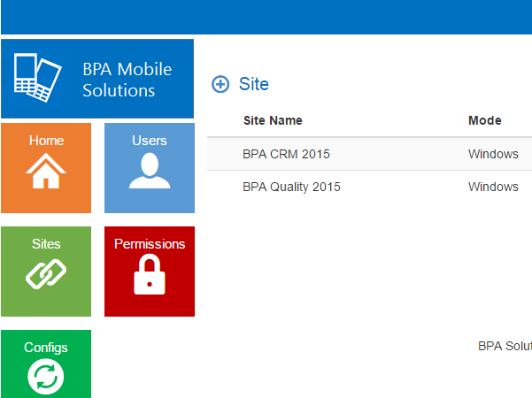Open the Sites tile
532x398 pixels.
click(46, 272)
